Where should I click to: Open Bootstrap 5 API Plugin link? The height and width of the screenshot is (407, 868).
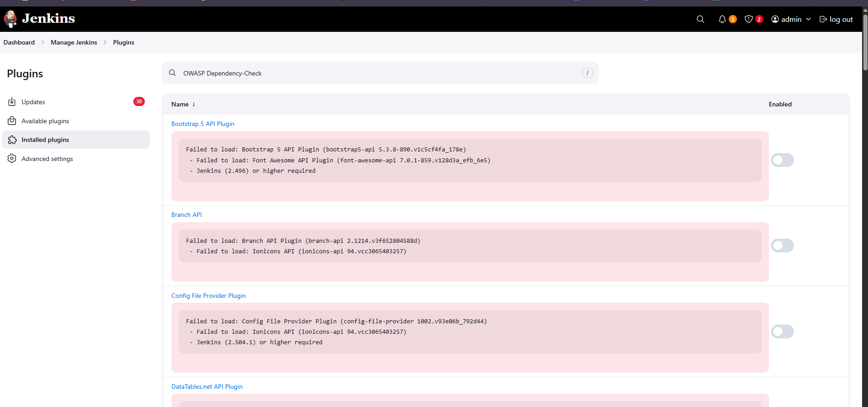(x=203, y=124)
